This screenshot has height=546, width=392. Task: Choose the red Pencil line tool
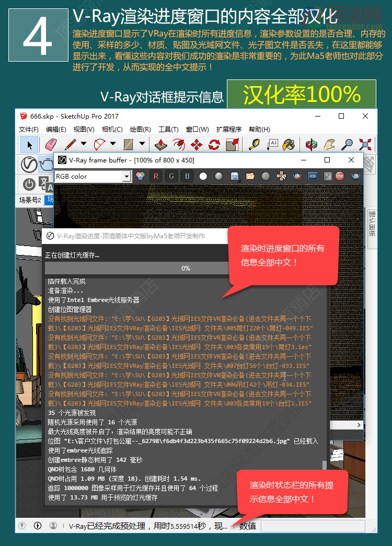[x=70, y=145]
